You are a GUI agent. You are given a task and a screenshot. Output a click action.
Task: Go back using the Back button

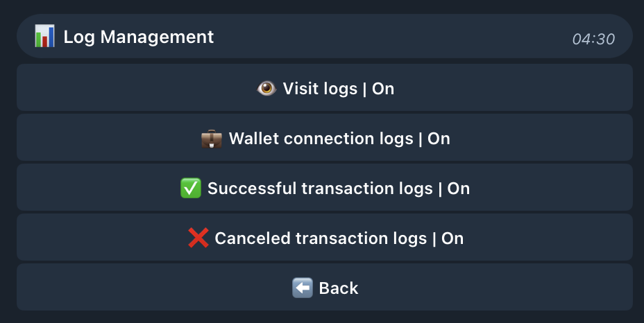[x=325, y=287]
